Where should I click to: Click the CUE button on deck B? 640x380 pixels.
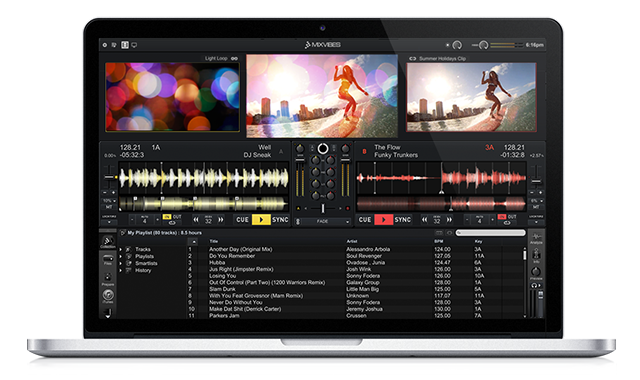(x=365, y=220)
